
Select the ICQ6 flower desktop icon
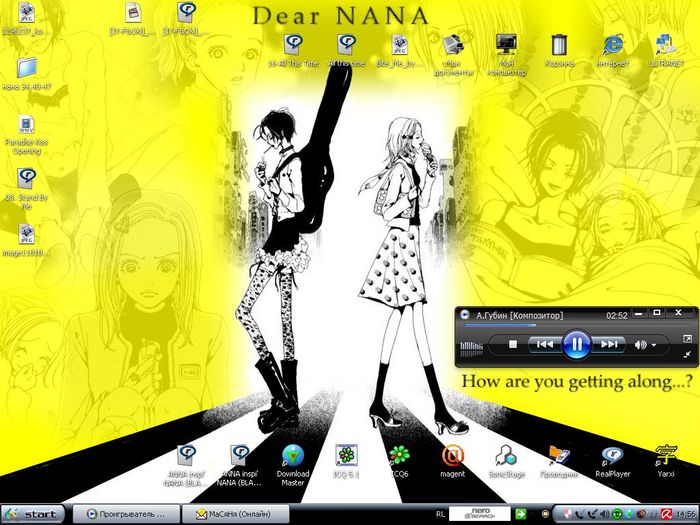click(399, 461)
